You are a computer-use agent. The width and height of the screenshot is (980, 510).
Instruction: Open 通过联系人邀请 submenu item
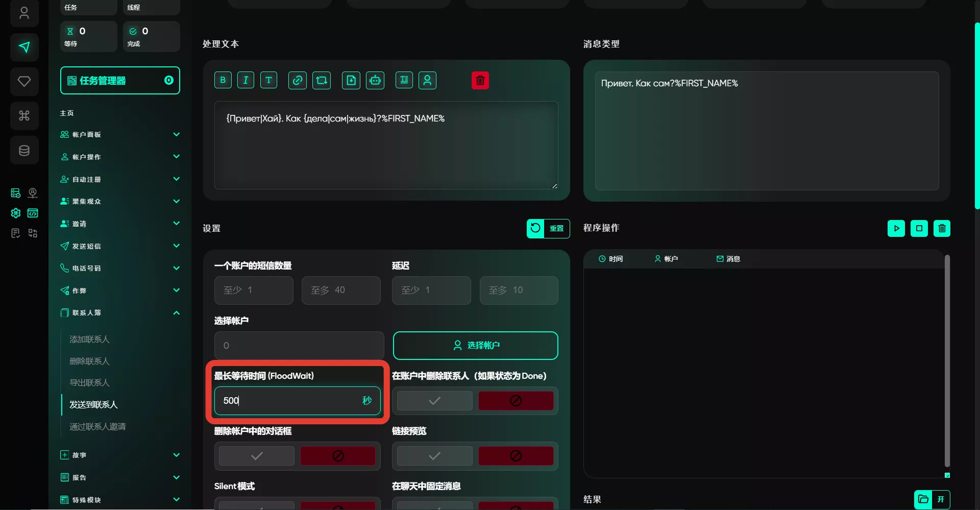coord(97,427)
